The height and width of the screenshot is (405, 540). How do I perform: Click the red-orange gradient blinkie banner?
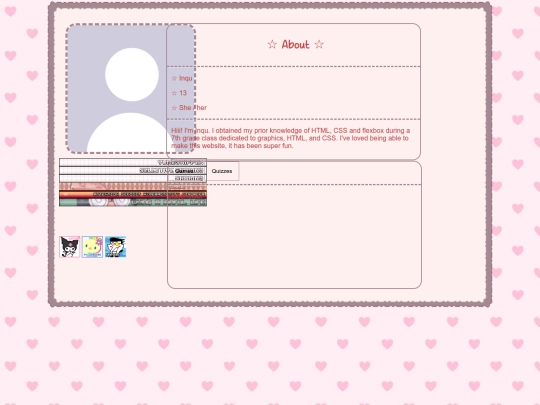pos(133,195)
